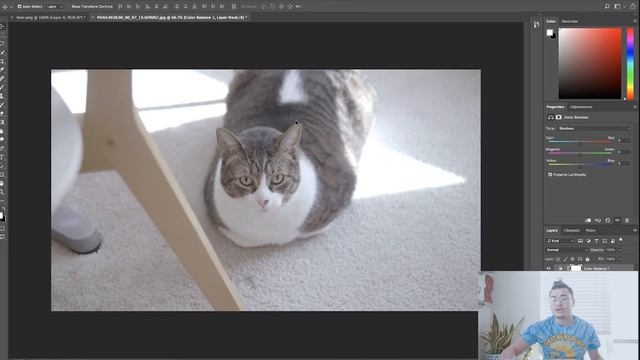Toggle adjustment visibility eye in Properties
Viewport: 640px width, 360px height.
[617, 220]
